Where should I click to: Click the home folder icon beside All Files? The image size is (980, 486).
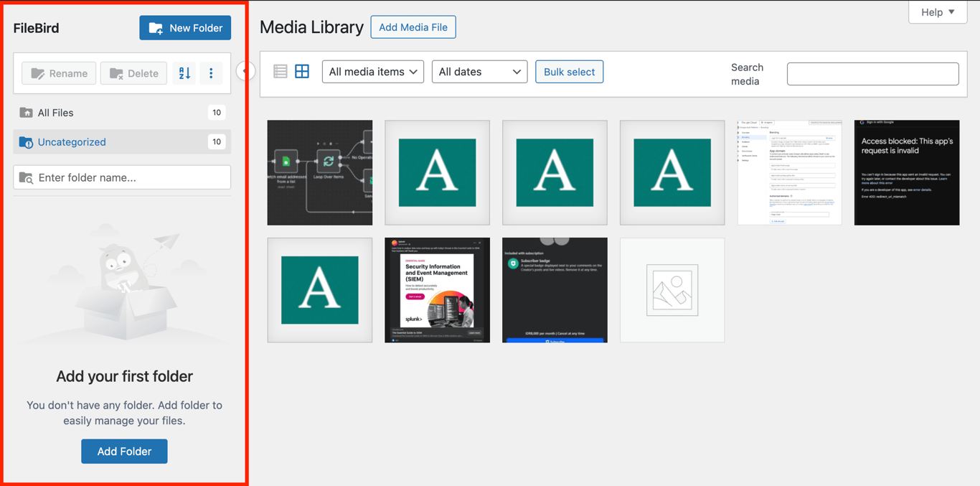coord(26,113)
